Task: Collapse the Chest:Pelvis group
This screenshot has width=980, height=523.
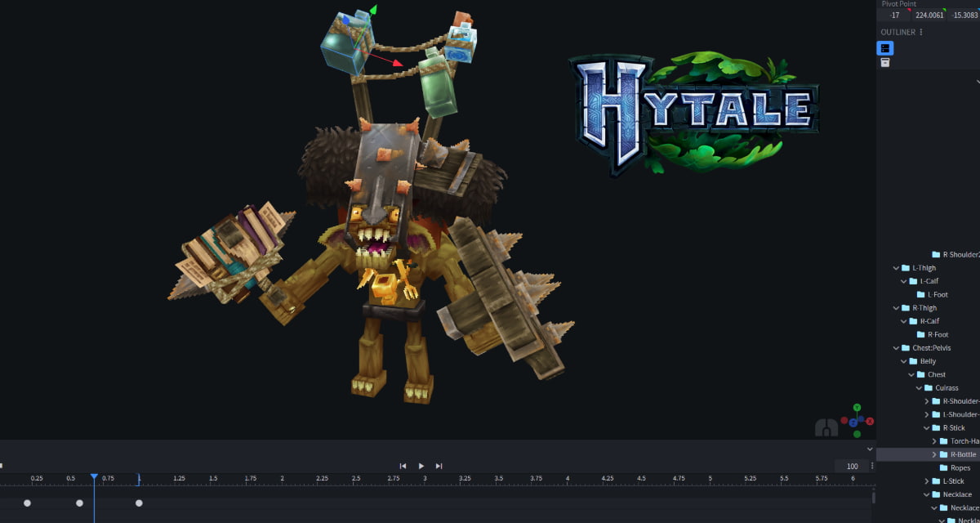Action: coord(896,348)
